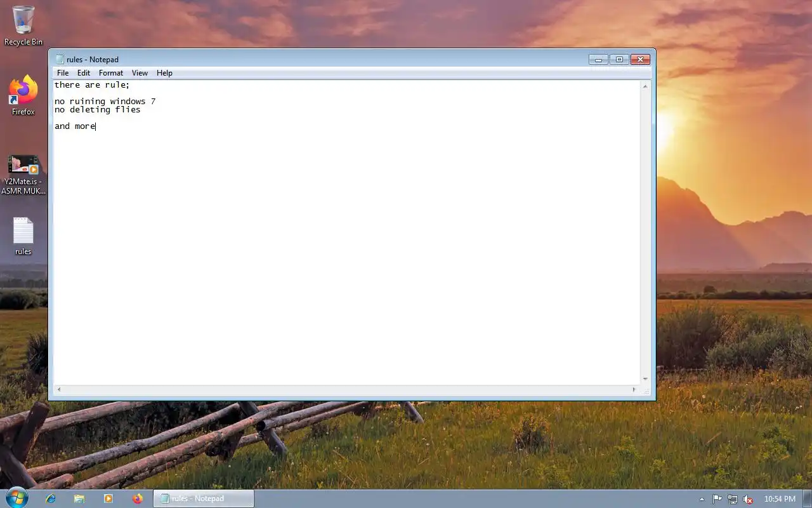The height and width of the screenshot is (508, 812).
Task: Maximize the Notepad window
Action: pyautogui.click(x=619, y=59)
